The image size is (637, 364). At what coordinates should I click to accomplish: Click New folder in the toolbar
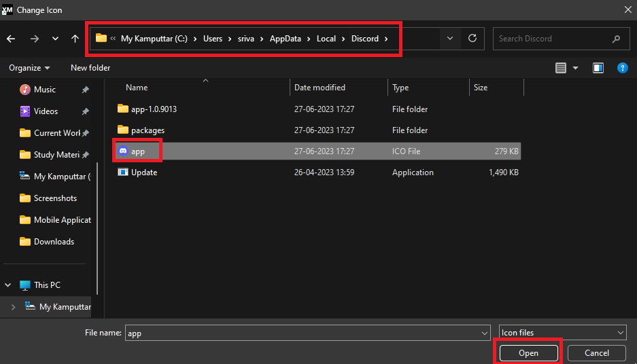[x=90, y=68]
